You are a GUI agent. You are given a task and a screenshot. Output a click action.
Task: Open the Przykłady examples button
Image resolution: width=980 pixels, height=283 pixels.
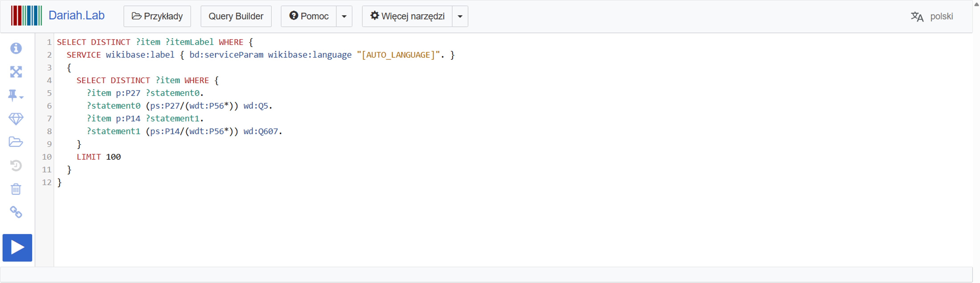point(157,16)
